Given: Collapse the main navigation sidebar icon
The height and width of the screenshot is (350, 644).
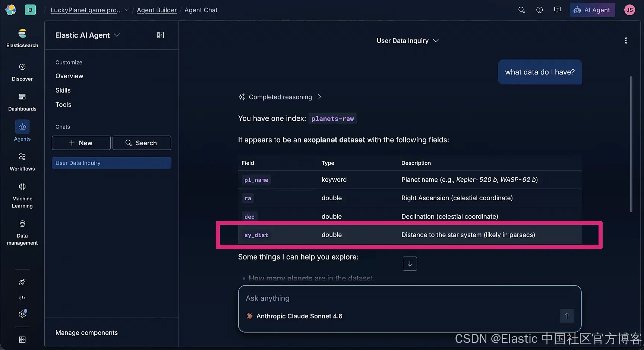Looking at the screenshot, I should pos(22,340).
